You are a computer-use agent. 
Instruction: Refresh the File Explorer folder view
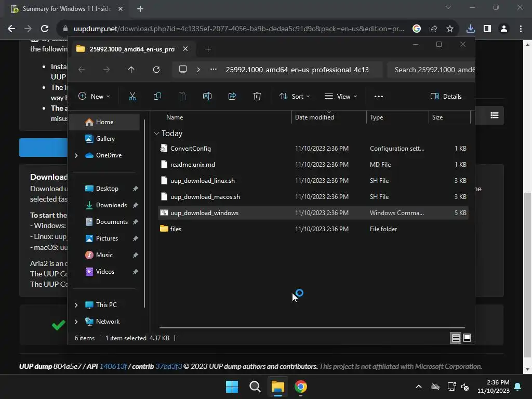[156, 70]
